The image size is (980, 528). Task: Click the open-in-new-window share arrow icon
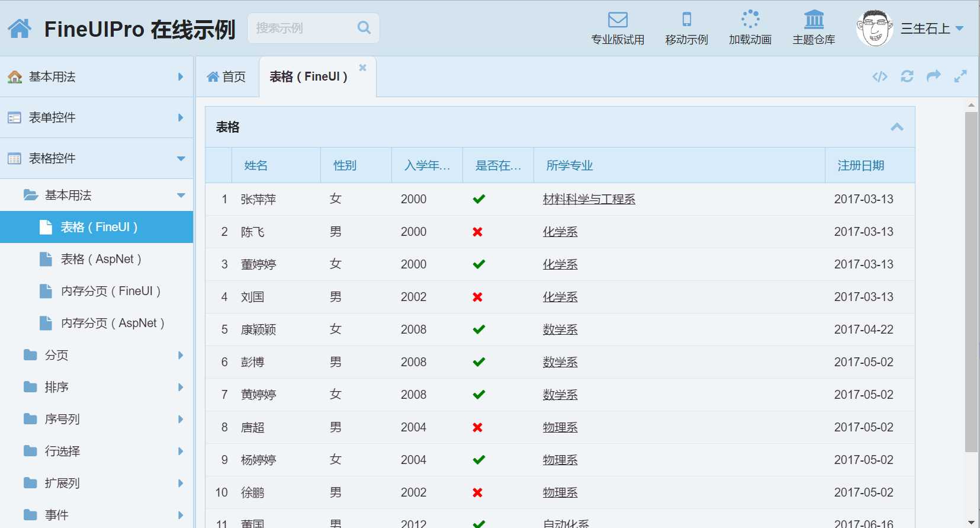click(x=934, y=76)
